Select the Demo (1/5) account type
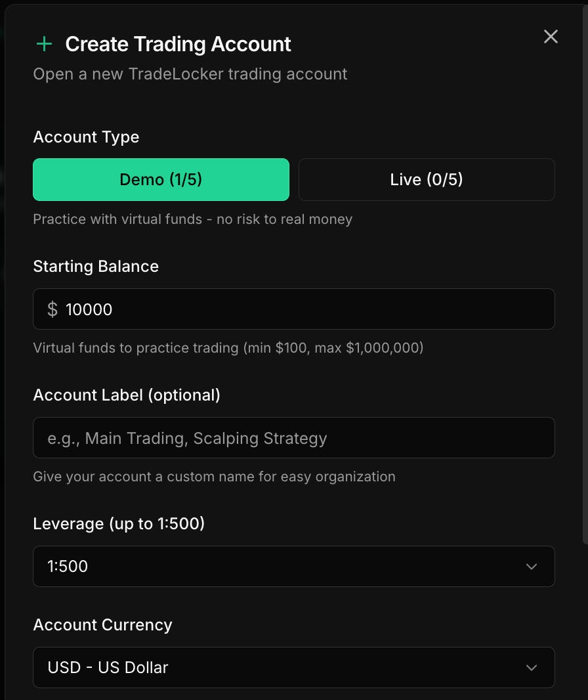This screenshot has width=588, height=700. 161,179
